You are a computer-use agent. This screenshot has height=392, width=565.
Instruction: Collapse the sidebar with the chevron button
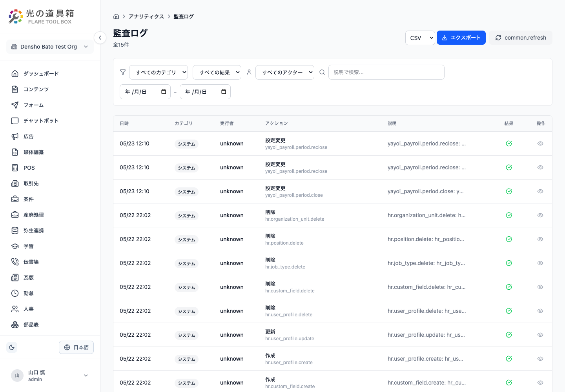[x=100, y=38]
